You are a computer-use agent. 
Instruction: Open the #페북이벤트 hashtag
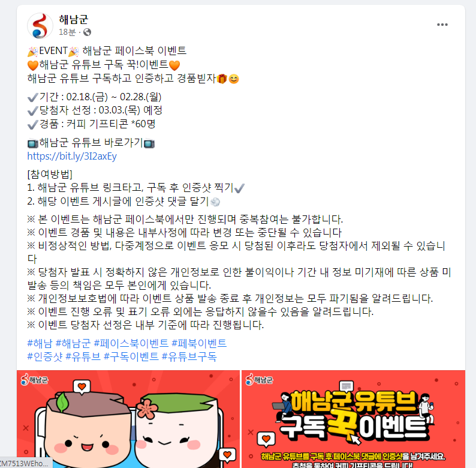(199, 343)
